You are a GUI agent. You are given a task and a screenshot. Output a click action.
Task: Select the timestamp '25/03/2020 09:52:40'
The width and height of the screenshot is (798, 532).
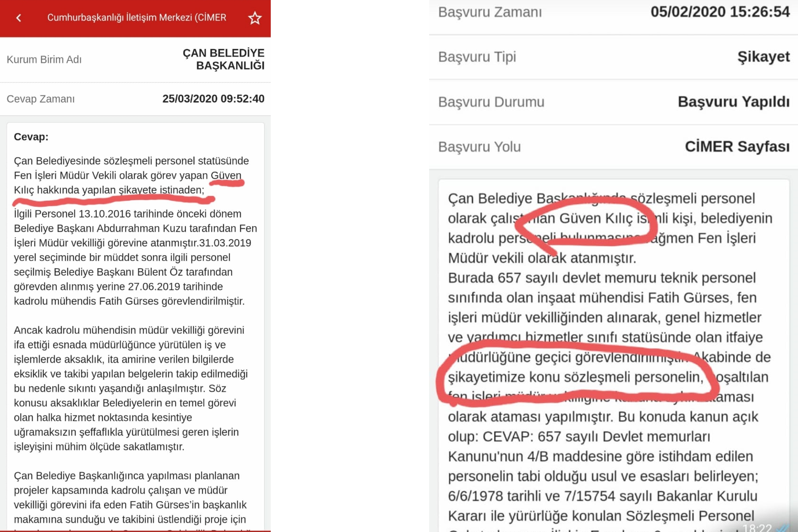click(213, 99)
